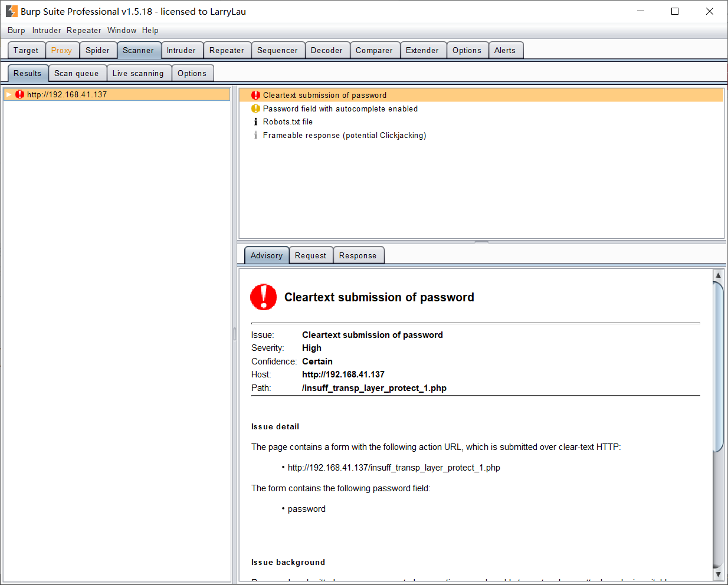728x585 pixels.
Task: Select the Scanner tab
Action: pos(139,50)
